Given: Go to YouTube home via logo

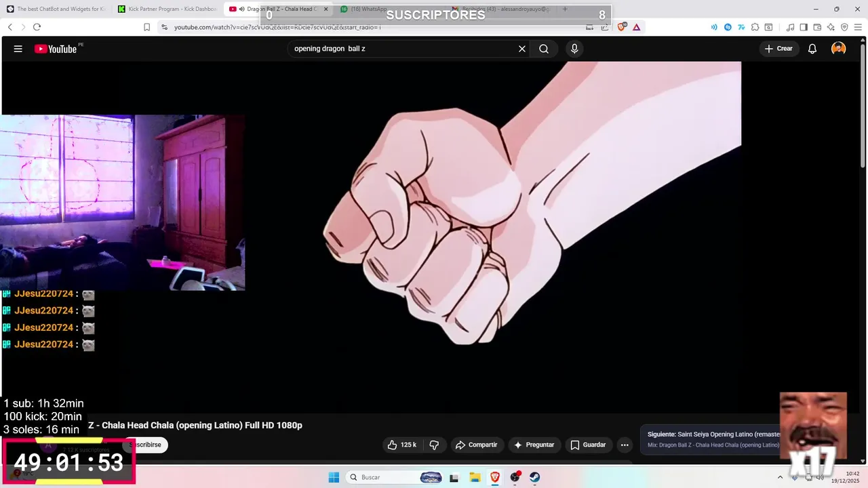Looking at the screenshot, I should pos(56,49).
